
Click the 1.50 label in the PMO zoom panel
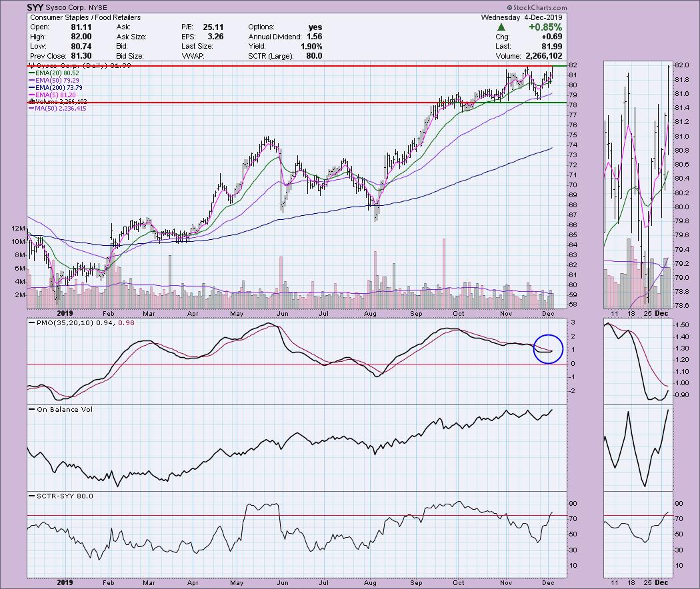click(x=682, y=325)
